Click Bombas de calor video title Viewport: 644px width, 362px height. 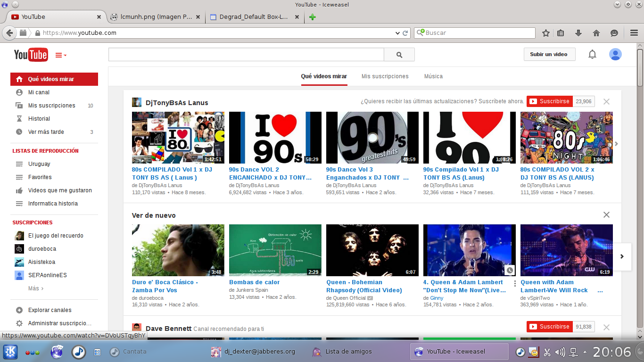tap(255, 282)
